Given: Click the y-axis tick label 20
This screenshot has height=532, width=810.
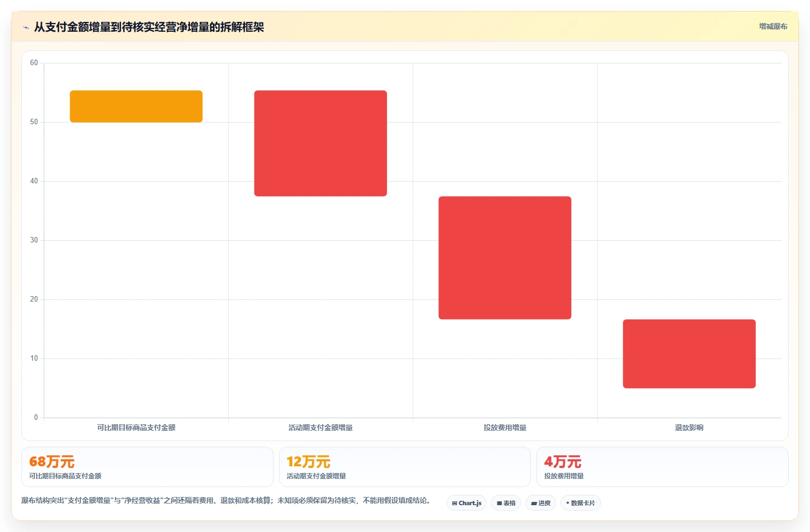Looking at the screenshot, I should click(34, 299).
